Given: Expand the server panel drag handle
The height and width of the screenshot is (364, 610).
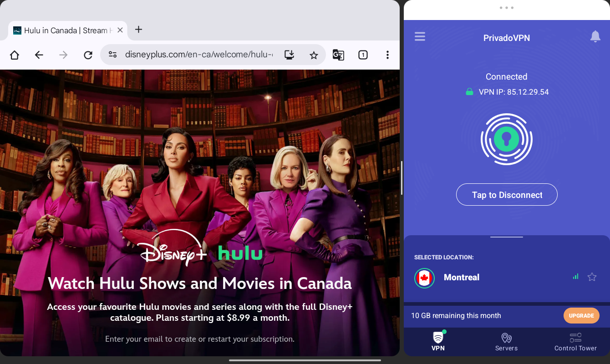Looking at the screenshot, I should [x=507, y=237].
